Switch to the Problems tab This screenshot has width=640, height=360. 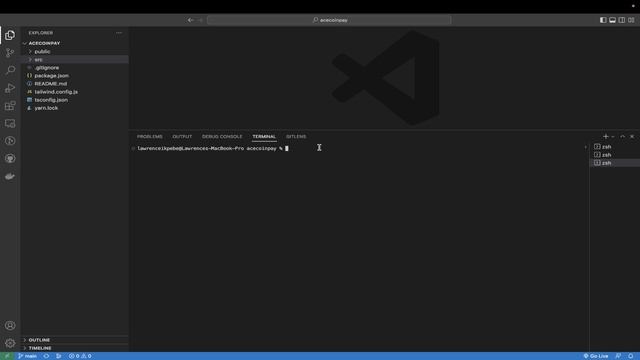[149, 136]
